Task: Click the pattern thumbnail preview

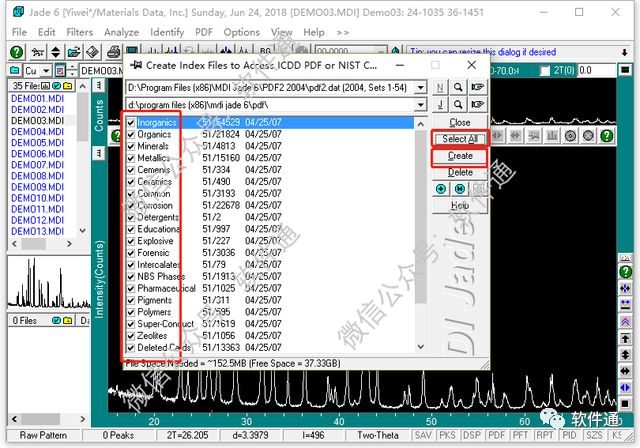Action: [49, 282]
